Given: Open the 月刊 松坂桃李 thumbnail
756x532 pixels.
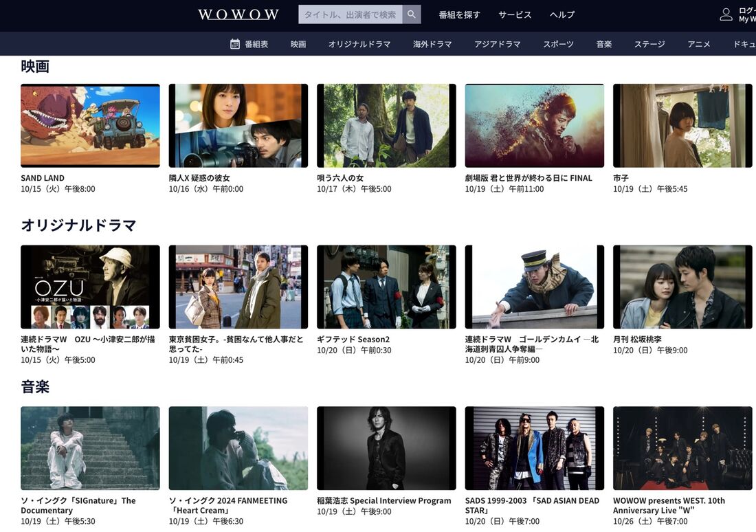Looking at the screenshot, I should [682, 287].
